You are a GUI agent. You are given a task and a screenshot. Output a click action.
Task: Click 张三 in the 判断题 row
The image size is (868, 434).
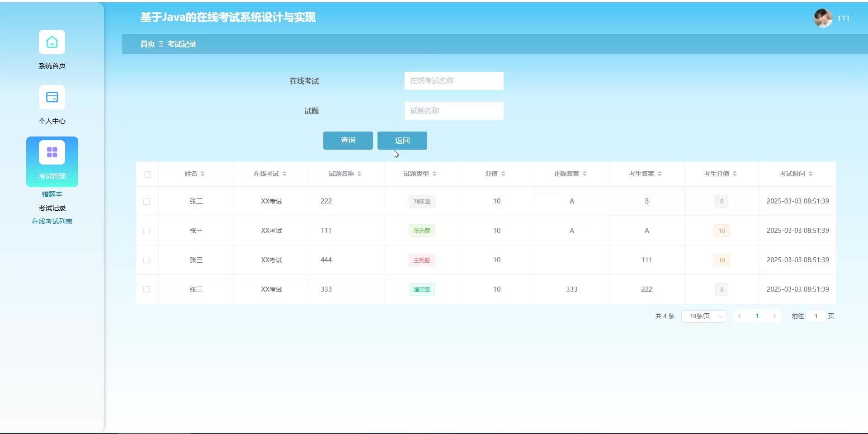(196, 201)
